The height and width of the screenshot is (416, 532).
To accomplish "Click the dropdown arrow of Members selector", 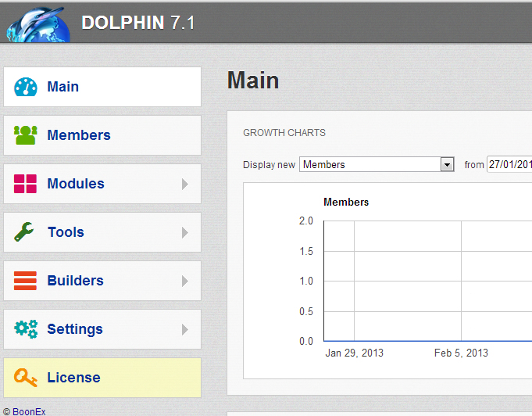I will point(447,165).
